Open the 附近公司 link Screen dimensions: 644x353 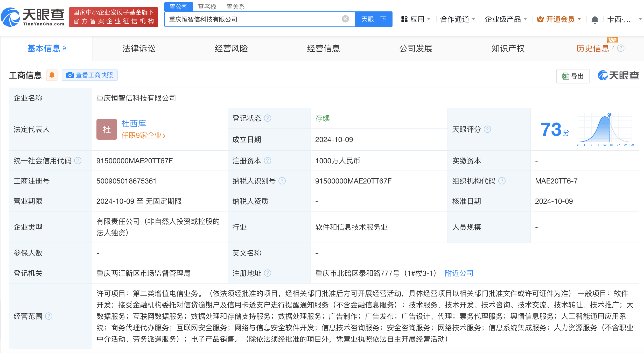[x=458, y=273]
